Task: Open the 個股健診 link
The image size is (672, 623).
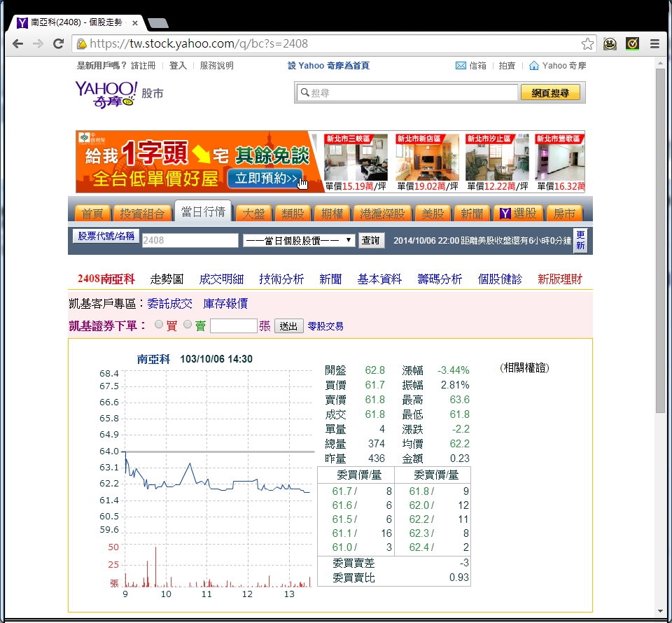Action: [x=500, y=279]
